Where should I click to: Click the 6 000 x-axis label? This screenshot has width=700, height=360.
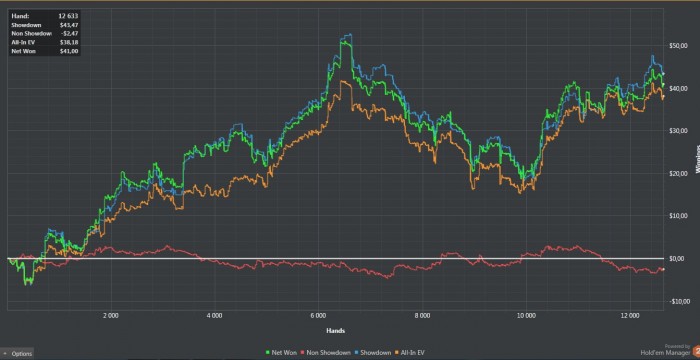pos(318,316)
